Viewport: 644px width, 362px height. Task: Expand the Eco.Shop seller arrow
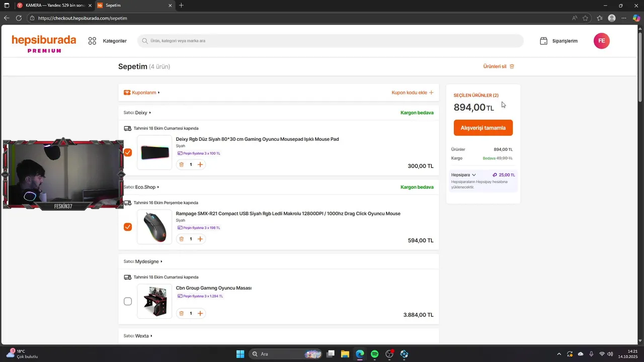click(158, 187)
